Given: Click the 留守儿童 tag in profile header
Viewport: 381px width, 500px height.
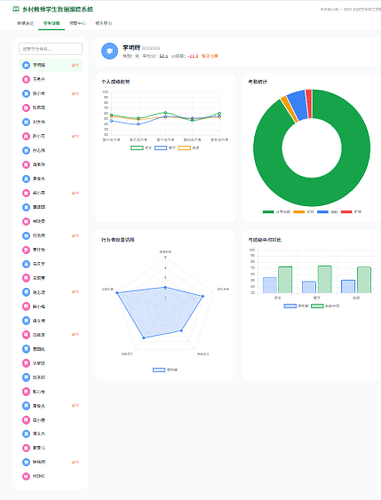Looking at the screenshot, I should click(210, 56).
